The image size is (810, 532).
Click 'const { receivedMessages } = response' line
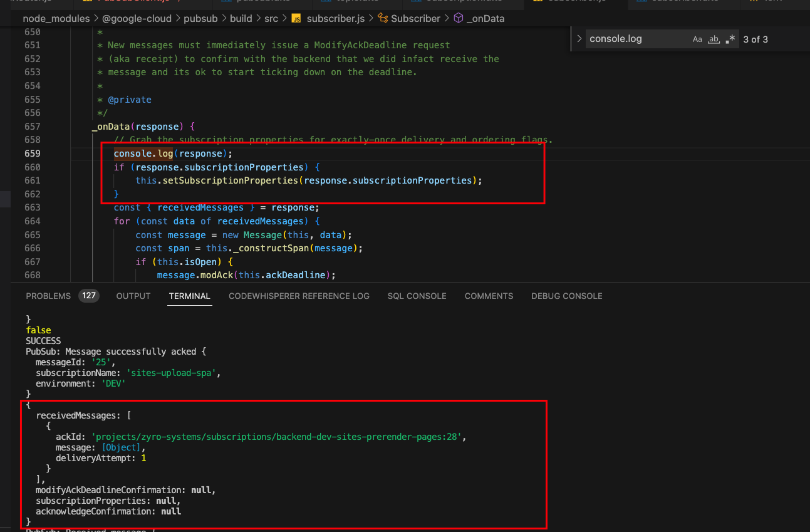click(x=217, y=207)
